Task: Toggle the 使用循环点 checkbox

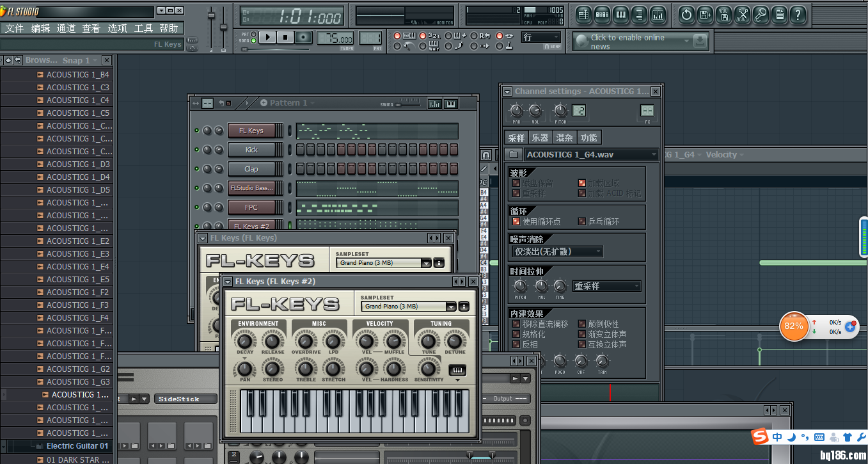Action: coord(516,221)
